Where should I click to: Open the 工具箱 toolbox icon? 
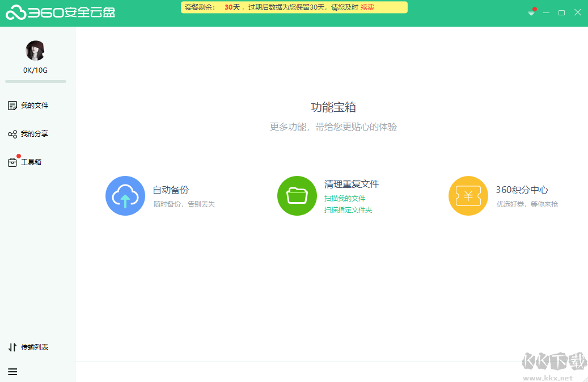coord(12,162)
